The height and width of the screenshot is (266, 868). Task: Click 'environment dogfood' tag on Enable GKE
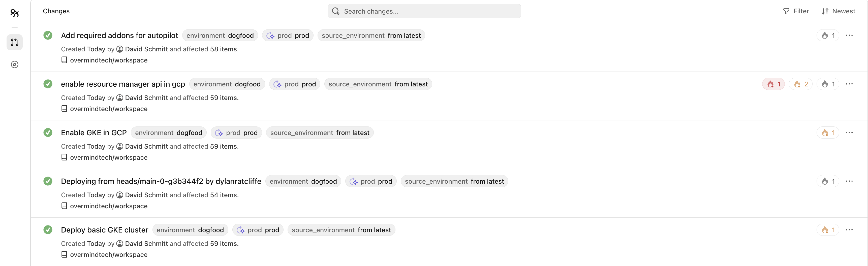(x=168, y=133)
